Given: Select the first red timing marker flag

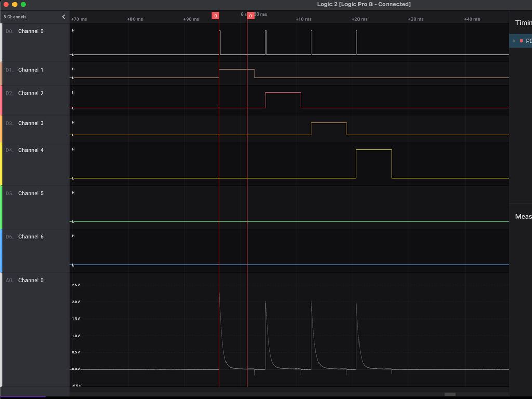Looking at the screenshot, I should click(x=216, y=16).
